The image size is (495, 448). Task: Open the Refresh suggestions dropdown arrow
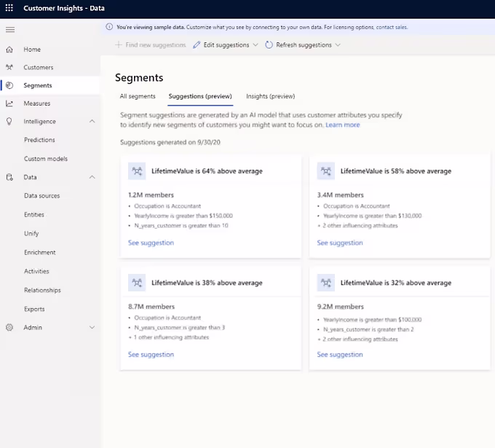(338, 45)
